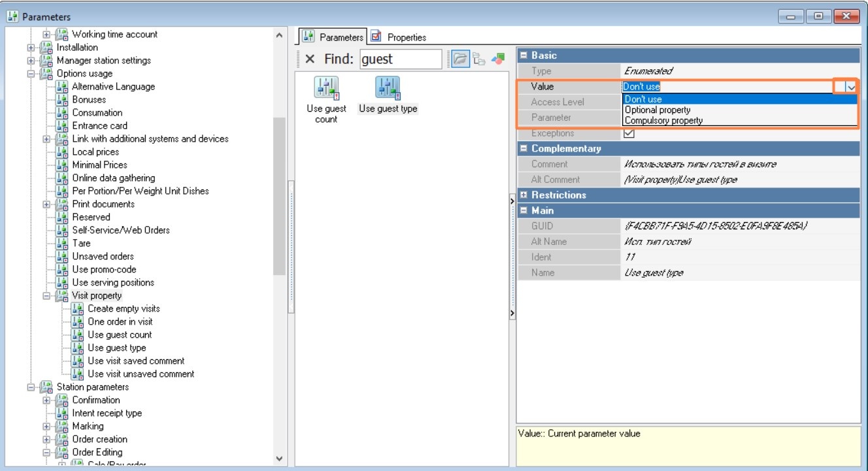868x471 pixels.
Task: Toggle the Exceptions checkbox
Action: point(629,133)
